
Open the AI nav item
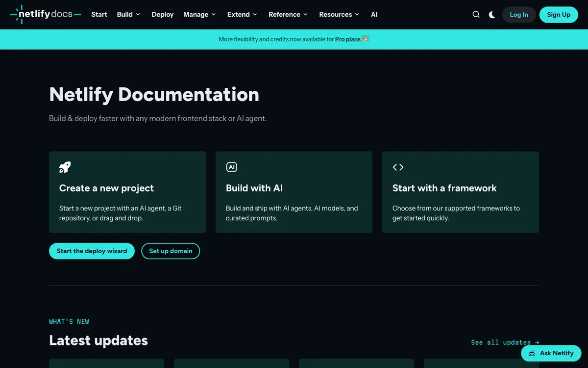374,15
